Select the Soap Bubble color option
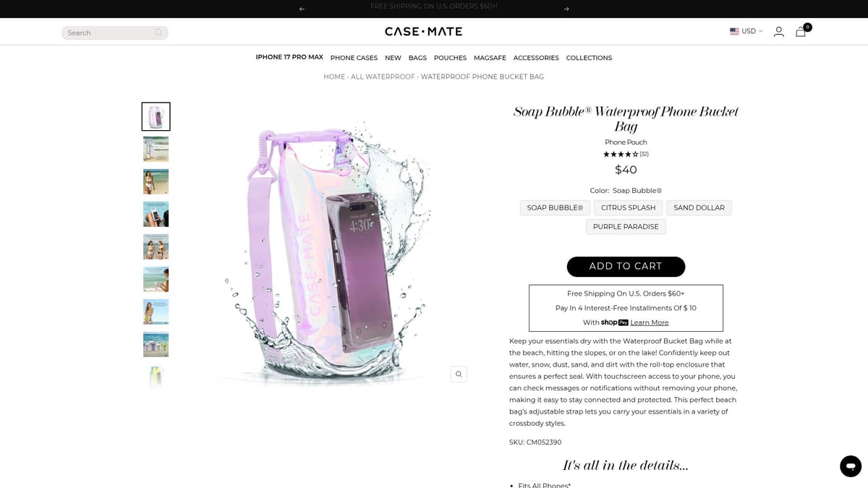Image resolution: width=868 pixels, height=488 pixels. tap(555, 207)
